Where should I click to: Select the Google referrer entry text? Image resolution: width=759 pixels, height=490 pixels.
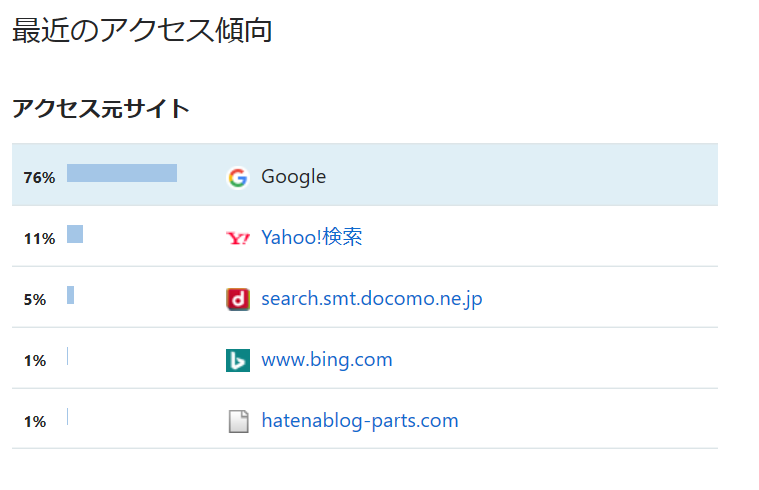click(x=293, y=177)
